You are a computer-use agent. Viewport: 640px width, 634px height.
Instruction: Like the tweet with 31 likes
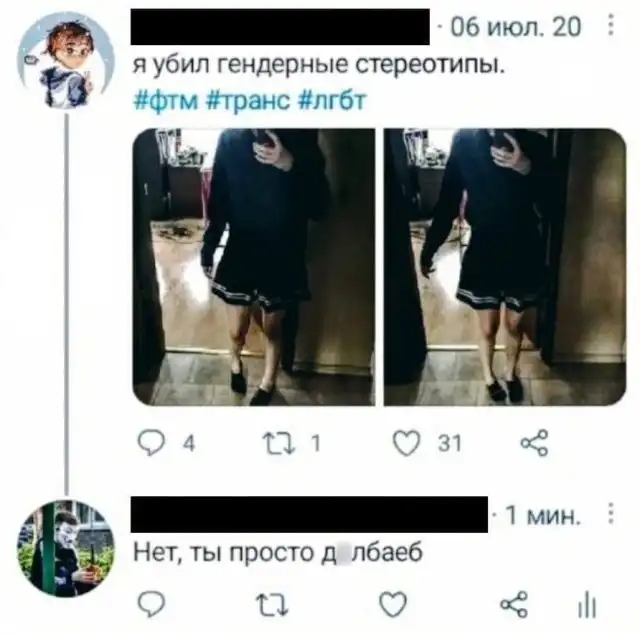tap(407, 443)
